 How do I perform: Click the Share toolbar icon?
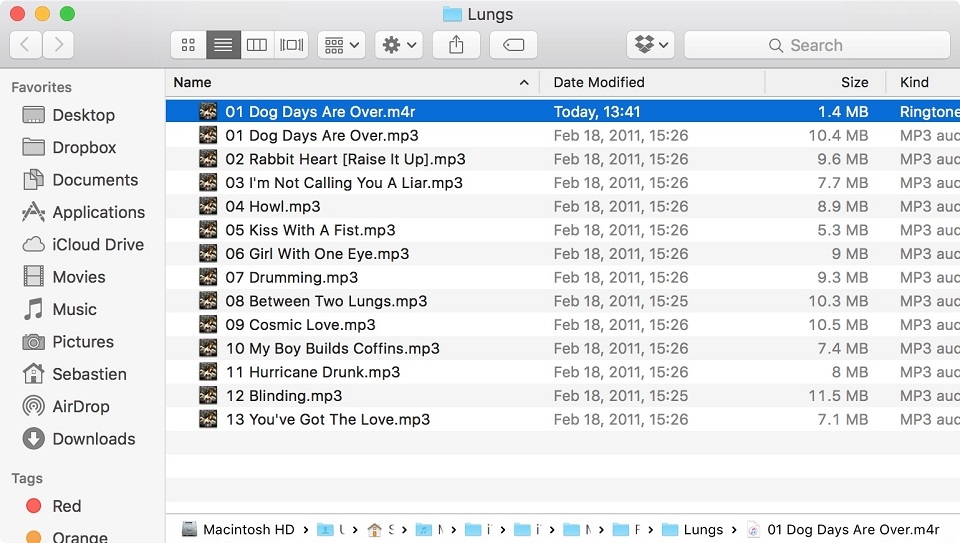(x=456, y=45)
